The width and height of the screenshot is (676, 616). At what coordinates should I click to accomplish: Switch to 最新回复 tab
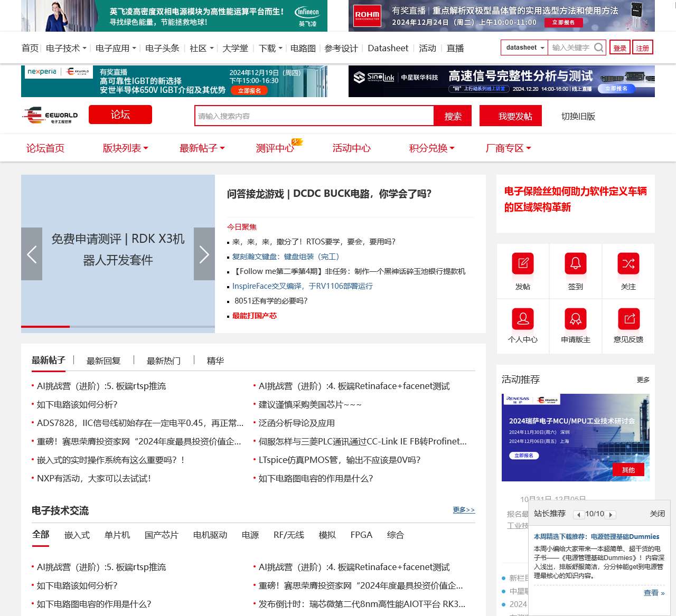pos(104,361)
